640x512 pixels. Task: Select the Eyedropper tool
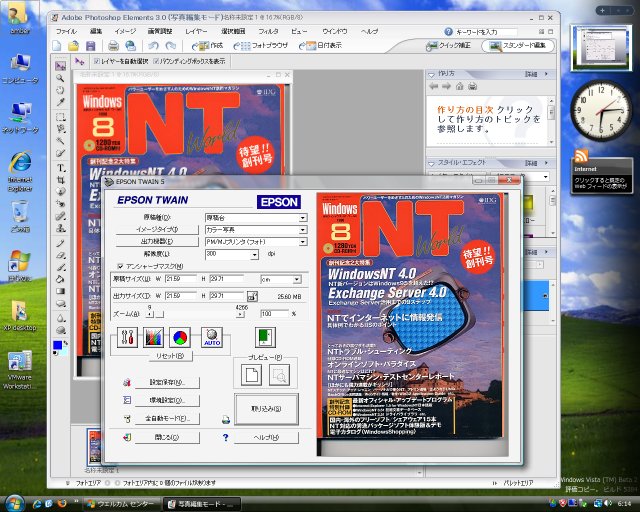pos(60,102)
